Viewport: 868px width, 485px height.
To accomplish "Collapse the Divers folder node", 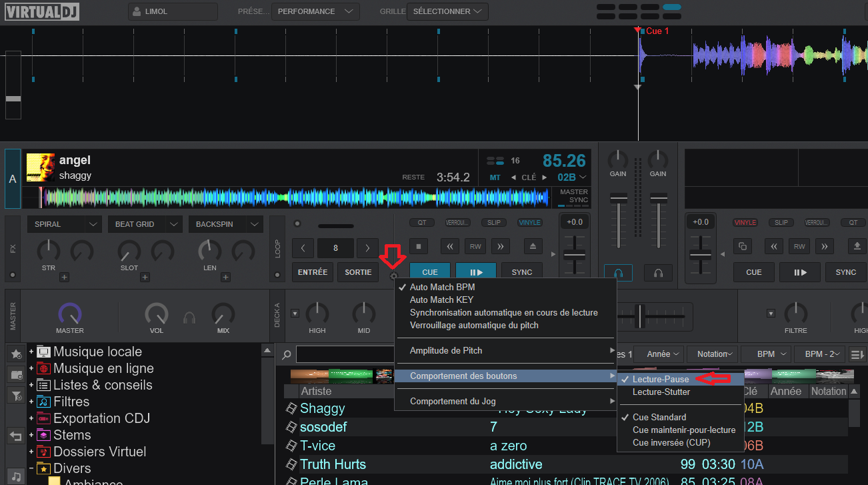I will (x=31, y=468).
